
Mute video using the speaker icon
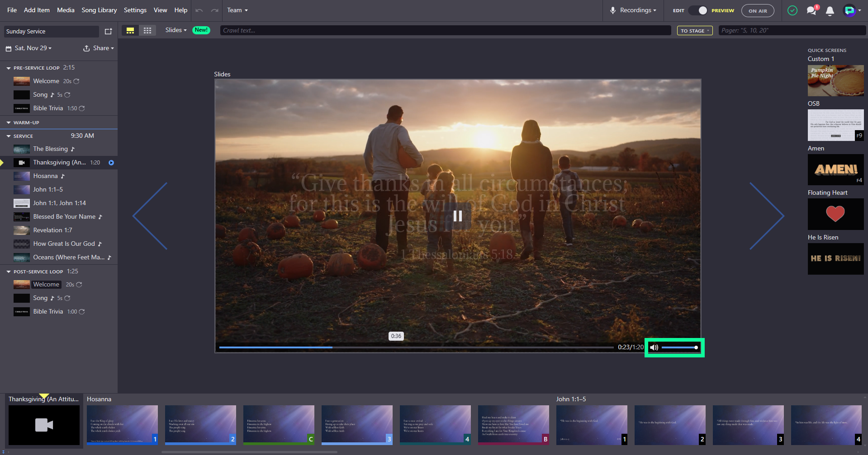pyautogui.click(x=654, y=347)
